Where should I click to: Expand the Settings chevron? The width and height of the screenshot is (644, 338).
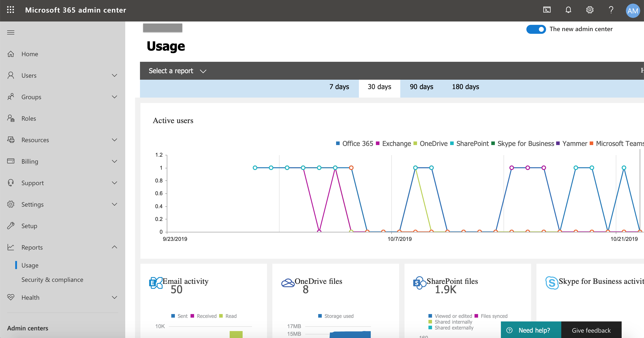coord(114,204)
